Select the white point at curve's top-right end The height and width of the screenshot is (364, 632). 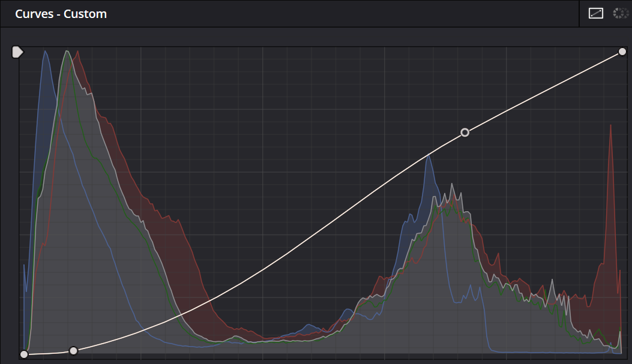[x=622, y=52]
